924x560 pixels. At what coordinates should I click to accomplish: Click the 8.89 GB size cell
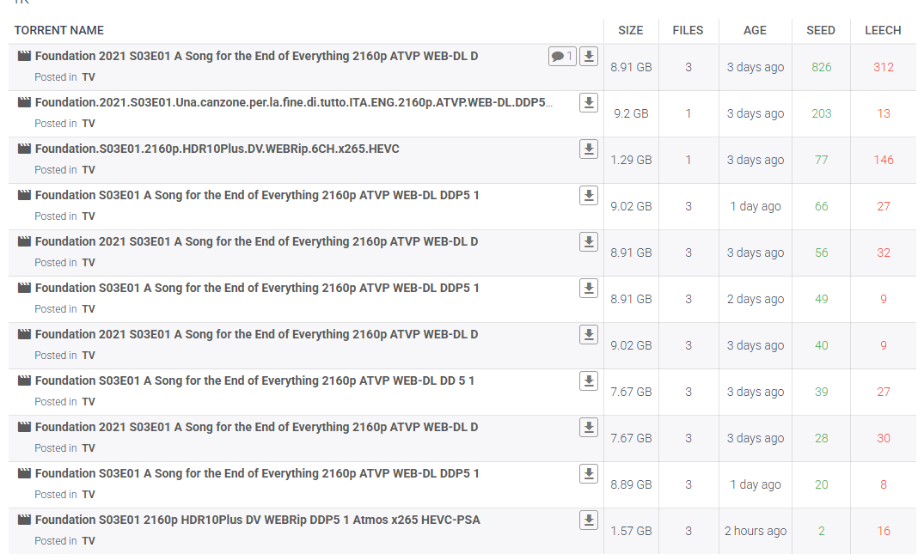[631, 484]
